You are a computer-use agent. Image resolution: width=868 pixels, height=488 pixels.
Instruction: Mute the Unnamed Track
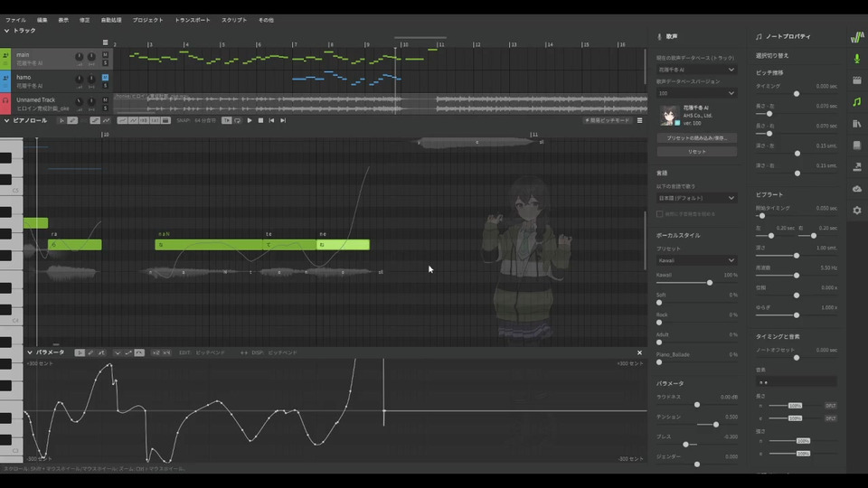[x=105, y=100]
